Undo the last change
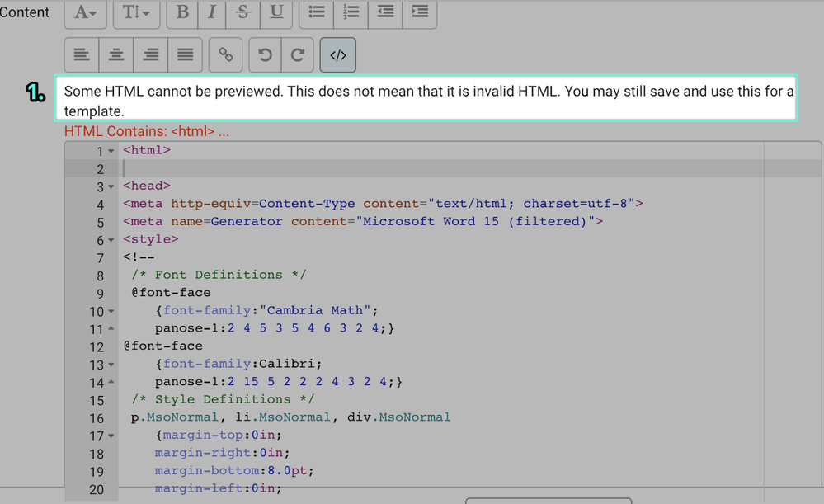 click(x=265, y=55)
